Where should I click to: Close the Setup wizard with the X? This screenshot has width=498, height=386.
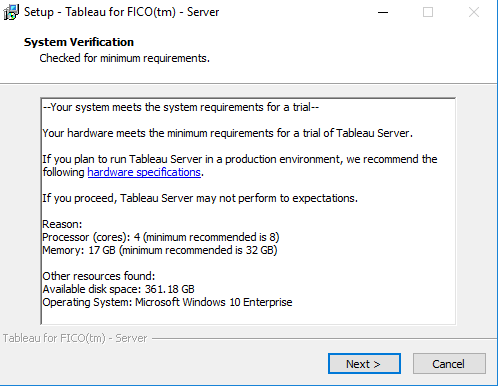click(474, 12)
